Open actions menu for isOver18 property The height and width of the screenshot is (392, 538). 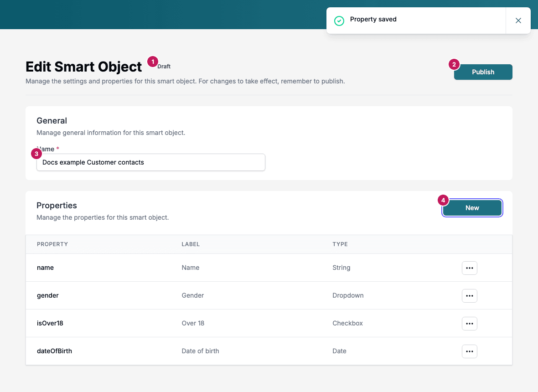(469, 324)
